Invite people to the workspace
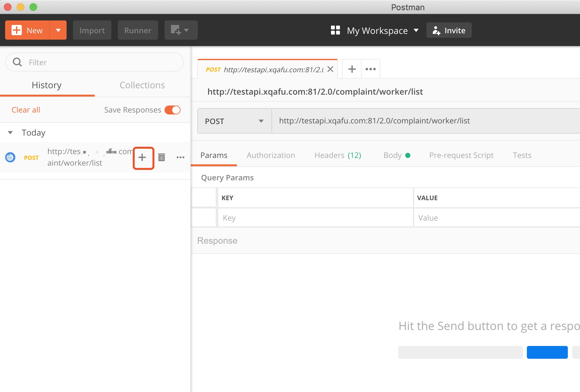This screenshot has width=580, height=392. coord(449,30)
